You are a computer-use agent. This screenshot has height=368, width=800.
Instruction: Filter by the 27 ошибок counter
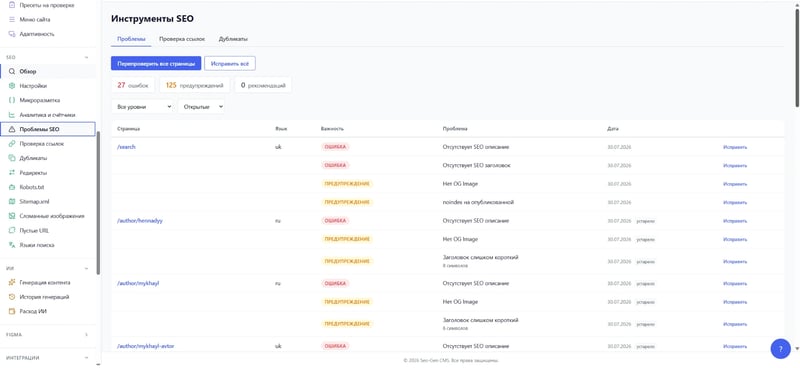[133, 85]
